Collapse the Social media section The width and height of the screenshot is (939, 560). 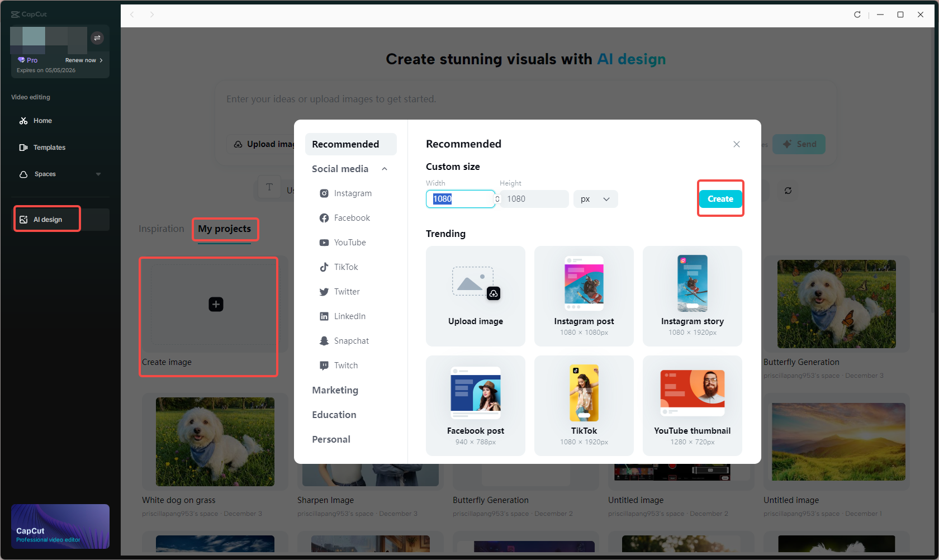[384, 168]
